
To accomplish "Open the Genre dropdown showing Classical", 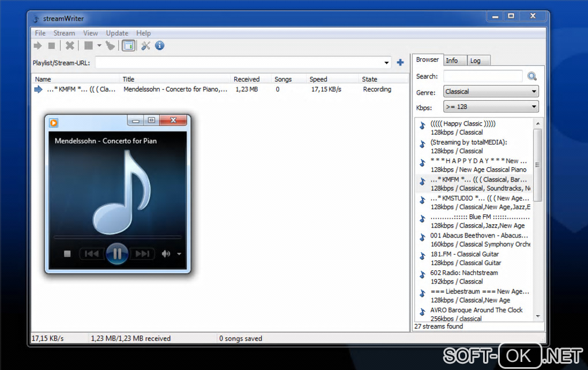I will [x=491, y=92].
